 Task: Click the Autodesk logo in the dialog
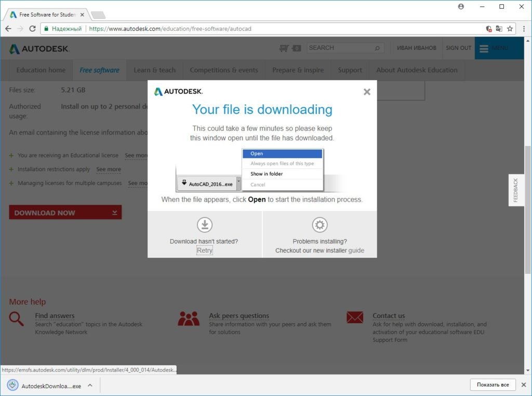(178, 91)
